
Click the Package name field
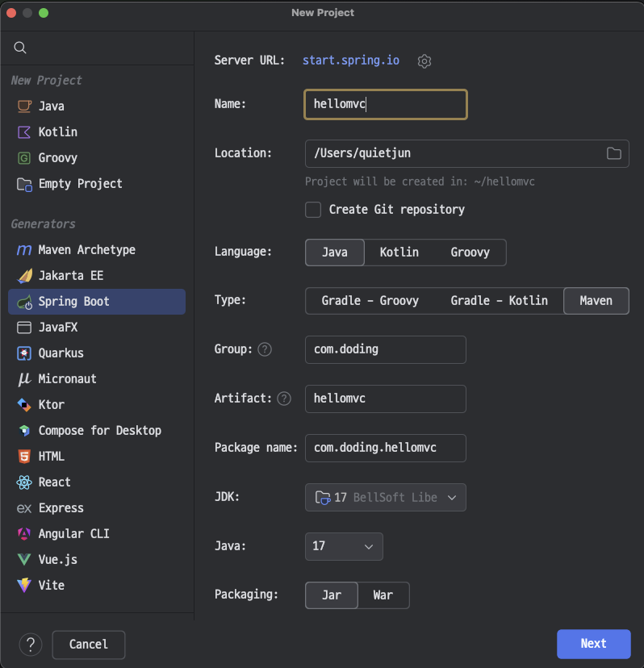click(385, 448)
